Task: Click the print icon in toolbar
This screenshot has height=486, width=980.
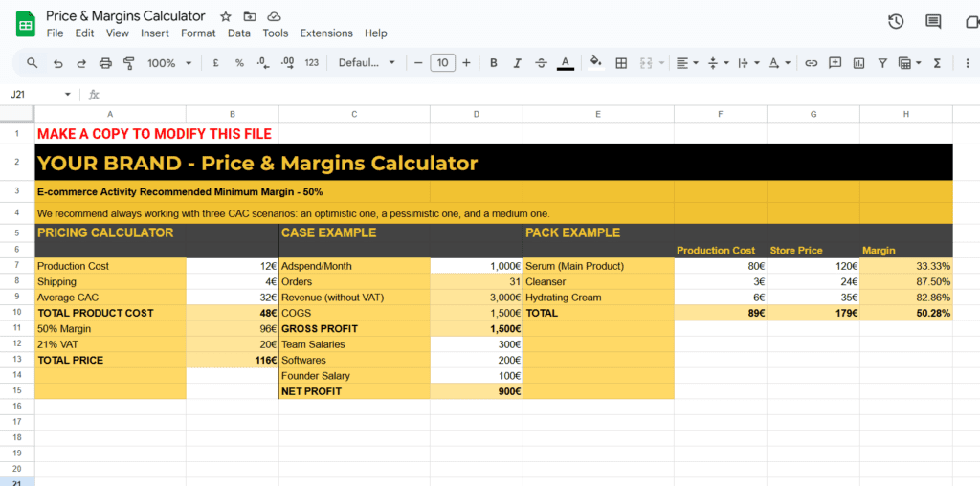Action: click(105, 63)
